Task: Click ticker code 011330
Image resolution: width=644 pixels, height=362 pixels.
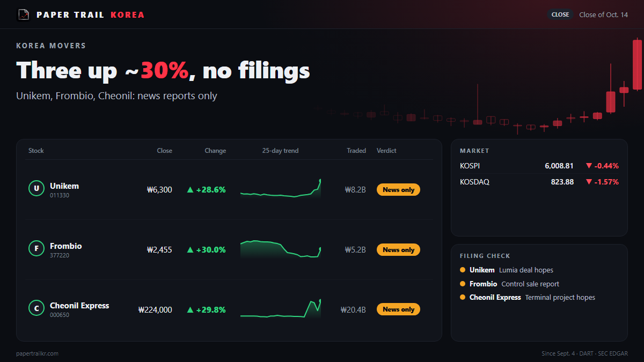Action: pyautogui.click(x=60, y=196)
